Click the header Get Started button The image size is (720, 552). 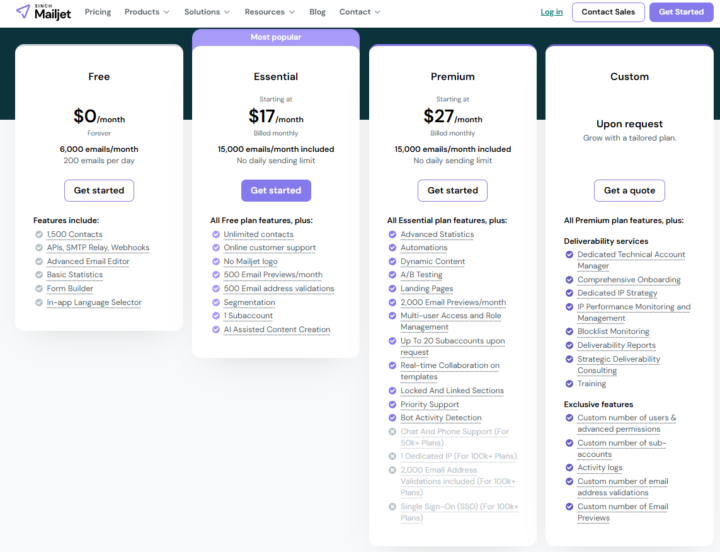point(681,12)
